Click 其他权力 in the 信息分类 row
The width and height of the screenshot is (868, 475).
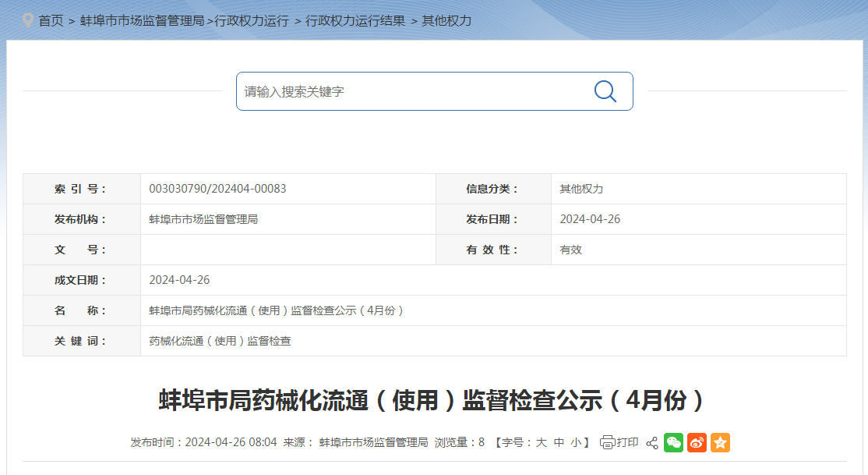click(x=581, y=189)
